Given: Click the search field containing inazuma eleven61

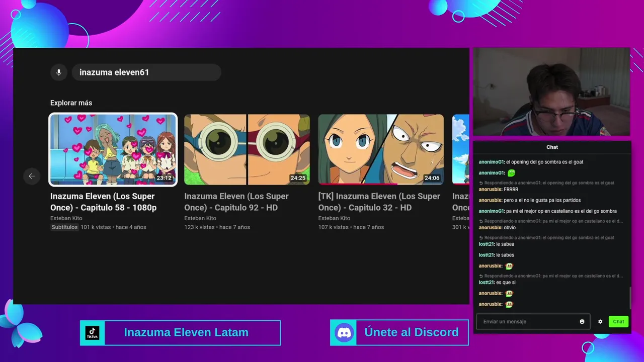Looking at the screenshot, I should point(146,72).
